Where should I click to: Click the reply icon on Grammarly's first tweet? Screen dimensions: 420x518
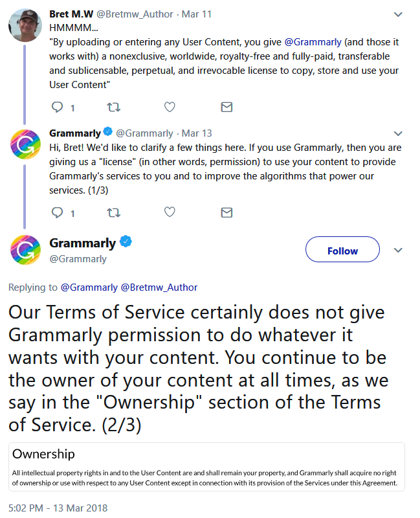coord(58,212)
